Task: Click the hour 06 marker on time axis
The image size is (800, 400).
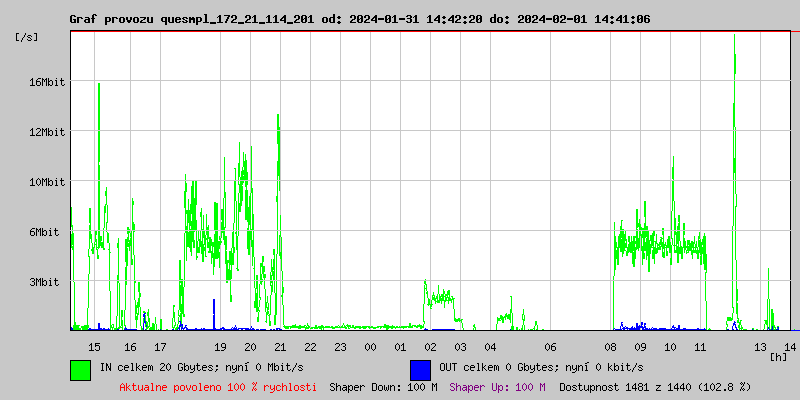Action: pyautogui.click(x=550, y=347)
